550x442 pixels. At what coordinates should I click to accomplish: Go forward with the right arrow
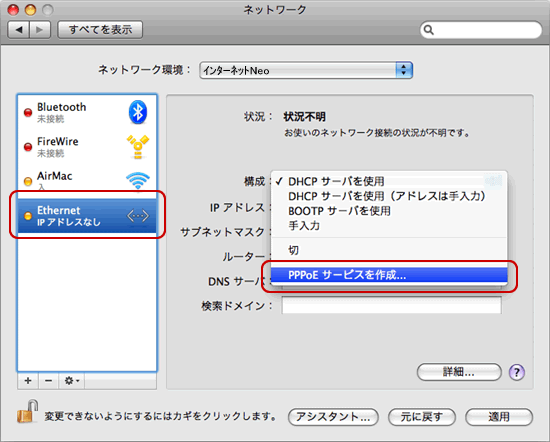(40, 30)
